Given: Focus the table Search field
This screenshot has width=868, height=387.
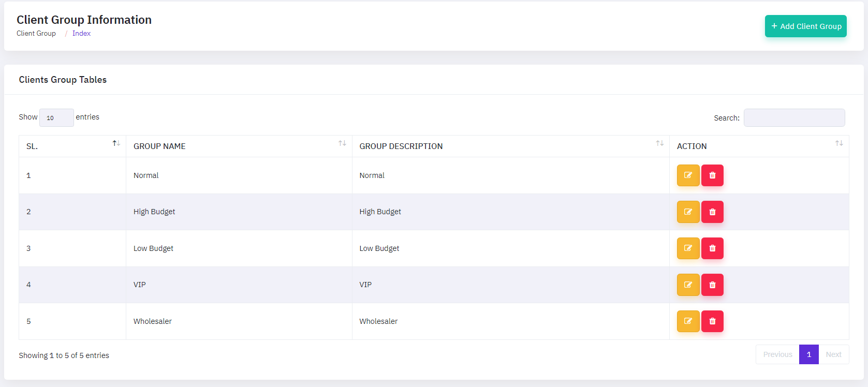Looking at the screenshot, I should tap(794, 118).
